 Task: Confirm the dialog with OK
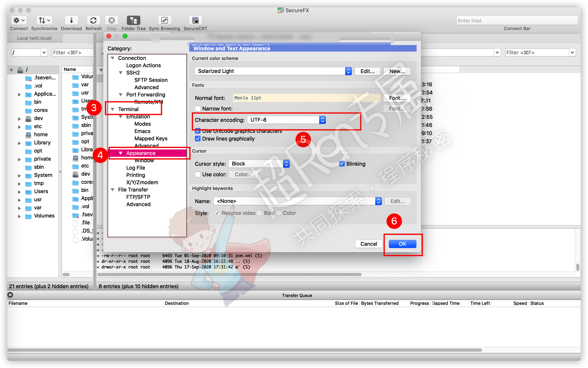coord(402,244)
